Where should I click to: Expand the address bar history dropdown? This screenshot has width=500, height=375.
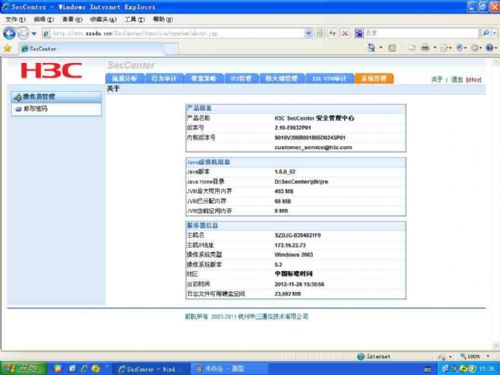click(308, 33)
